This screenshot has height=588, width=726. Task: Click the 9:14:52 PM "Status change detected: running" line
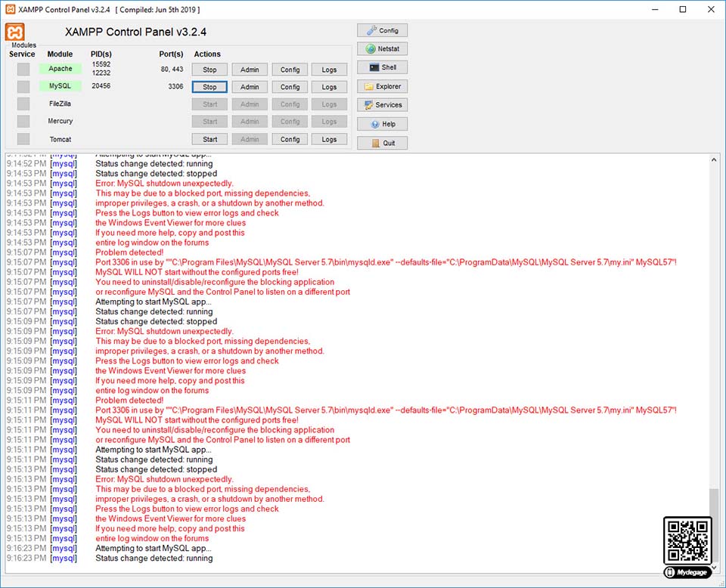[154, 164]
